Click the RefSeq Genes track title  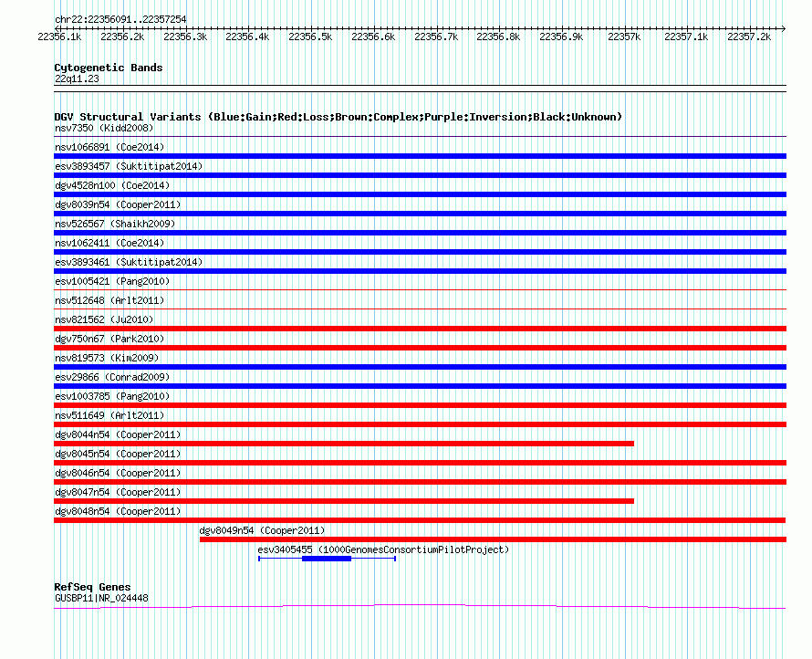(92, 587)
